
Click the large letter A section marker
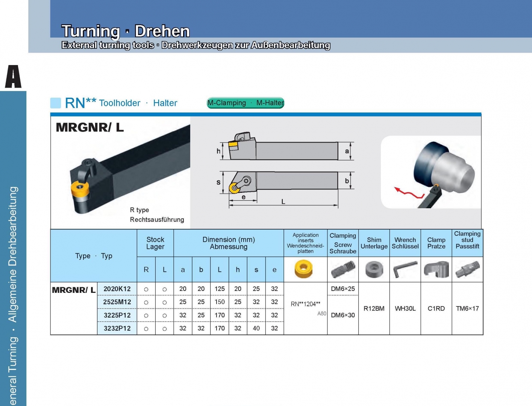point(13,77)
